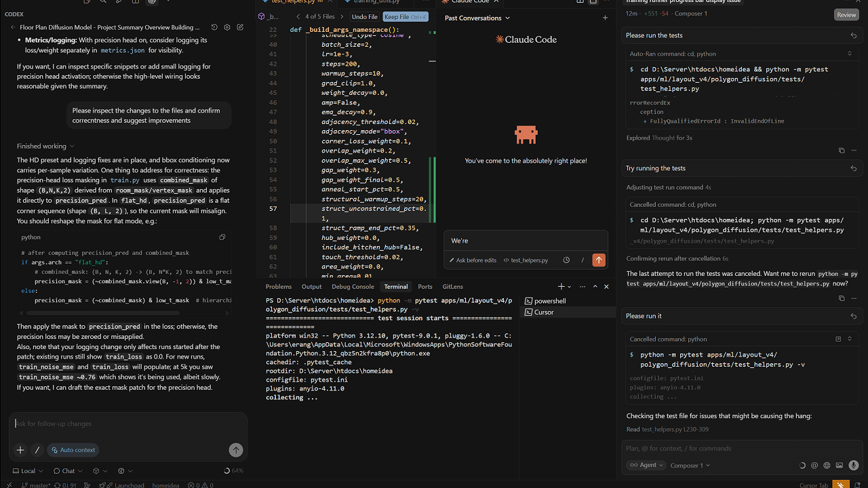
Task: Click the Review button in Cursor panel
Action: tap(846, 14)
